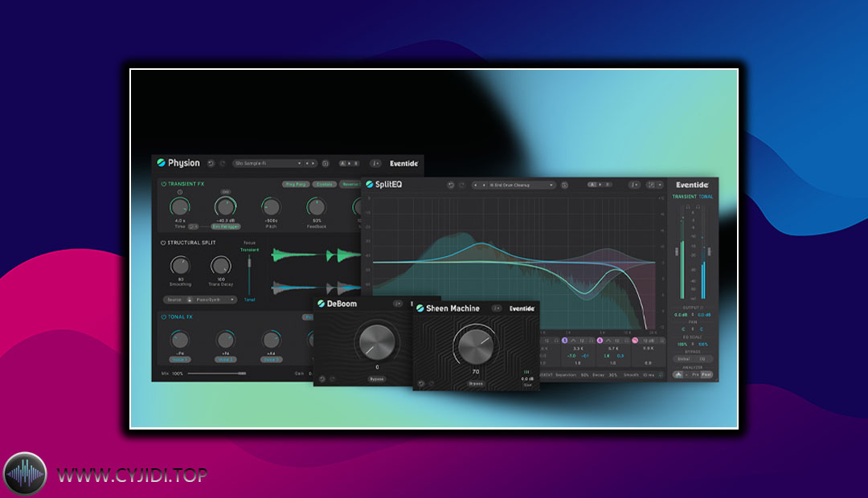Select purple EQ band 6 marker
This screenshot has height=498, width=868.
point(600,341)
